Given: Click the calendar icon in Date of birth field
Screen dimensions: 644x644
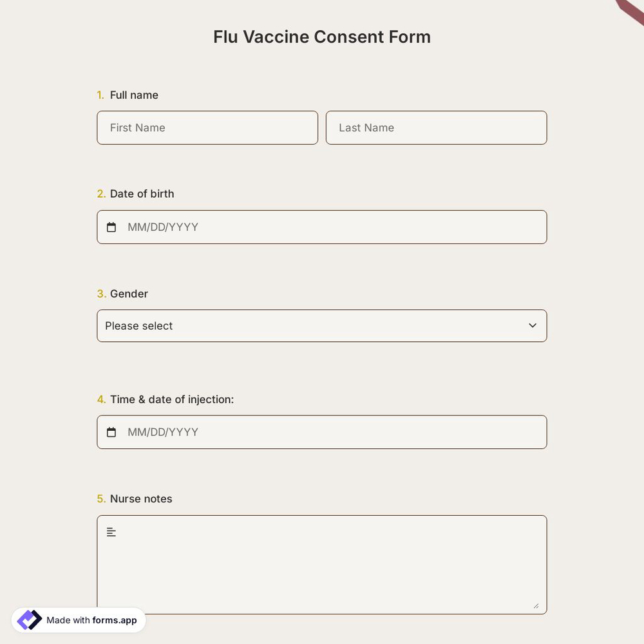Looking at the screenshot, I should (111, 227).
